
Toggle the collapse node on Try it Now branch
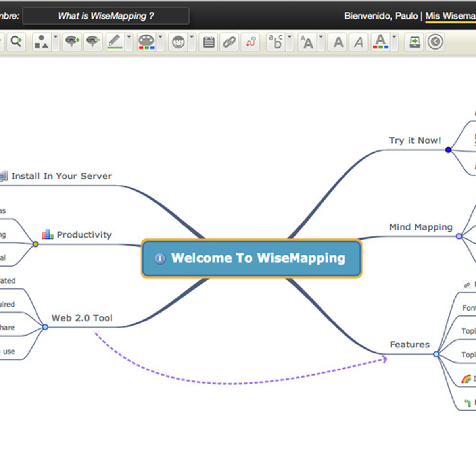pyautogui.click(x=447, y=150)
